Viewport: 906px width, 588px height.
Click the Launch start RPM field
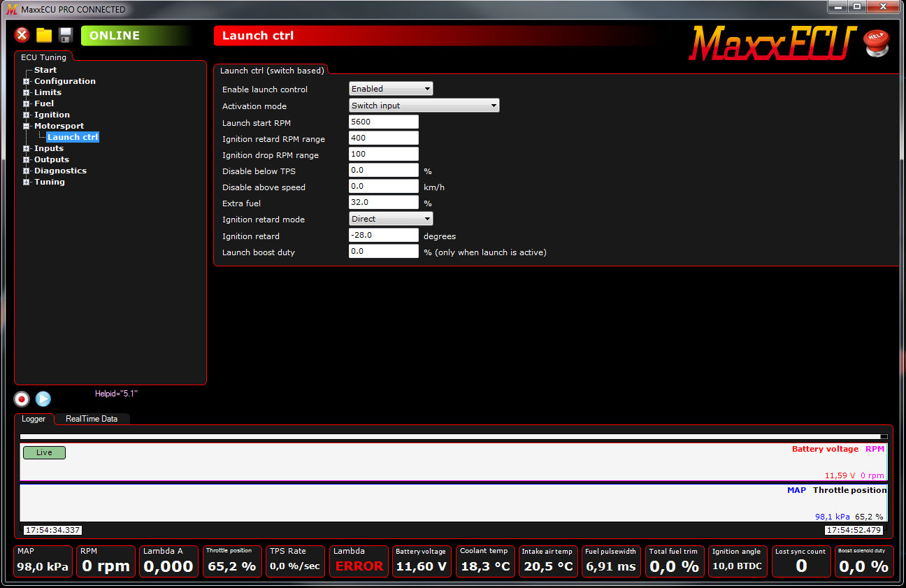tap(384, 122)
